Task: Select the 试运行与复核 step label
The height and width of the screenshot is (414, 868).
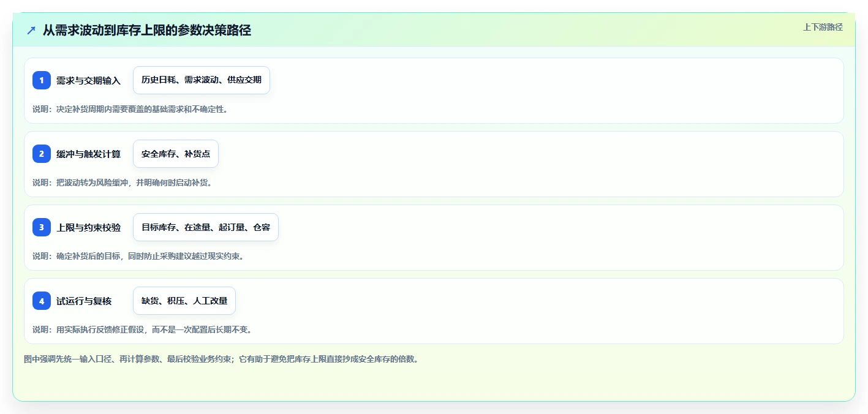Action: [84, 301]
